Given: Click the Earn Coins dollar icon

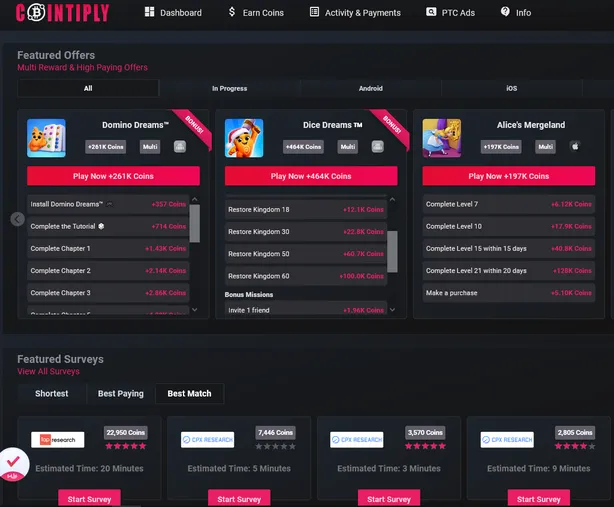Looking at the screenshot, I should point(232,12).
